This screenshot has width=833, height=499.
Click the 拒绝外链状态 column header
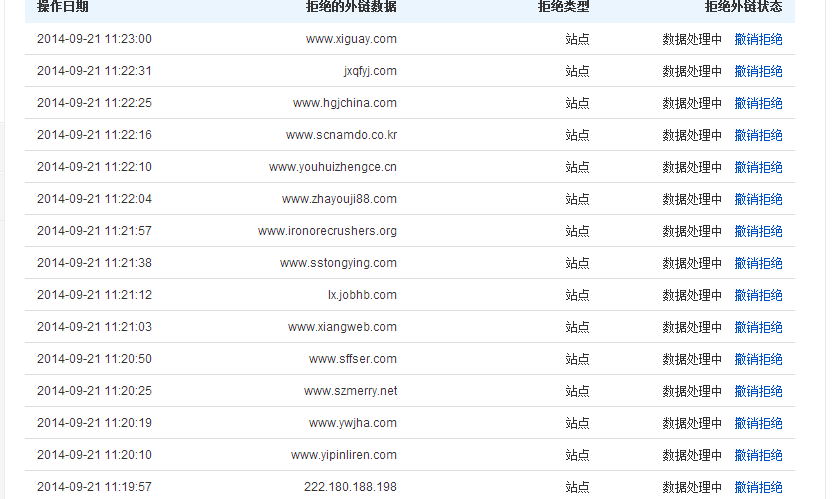[x=743, y=7]
